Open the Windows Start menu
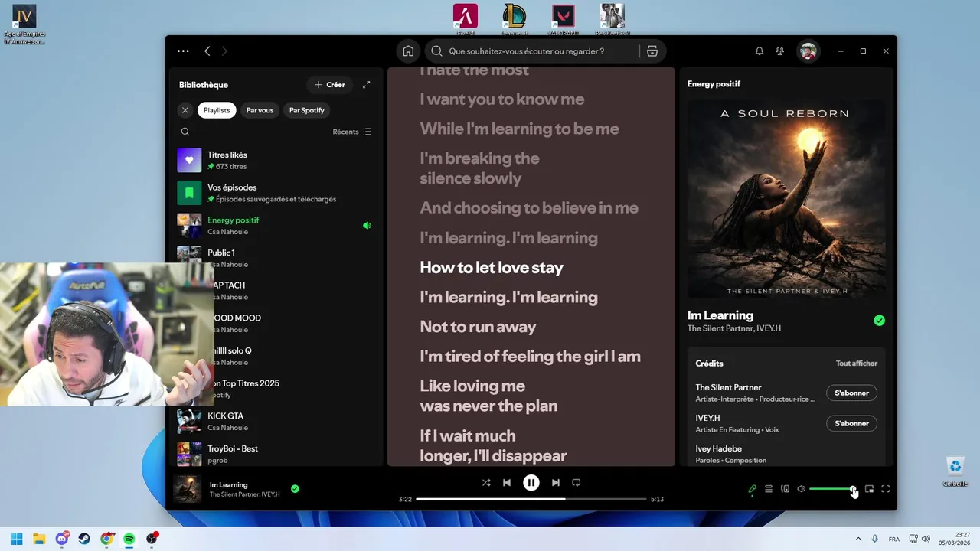980x551 pixels. coord(17,539)
